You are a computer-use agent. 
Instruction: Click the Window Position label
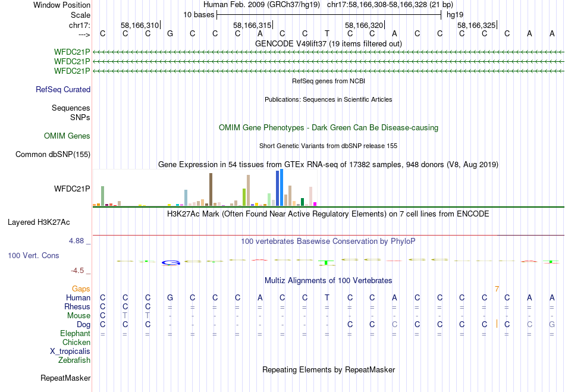tap(62, 5)
